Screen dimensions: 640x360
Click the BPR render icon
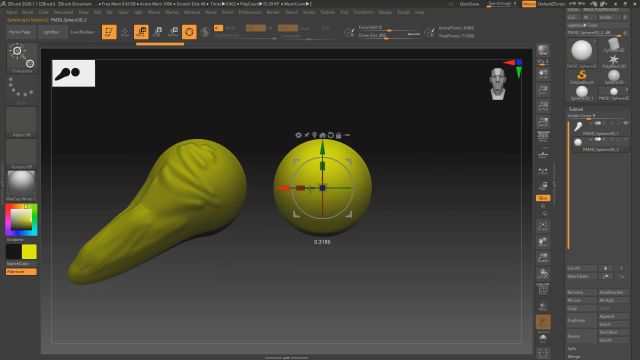(543, 50)
